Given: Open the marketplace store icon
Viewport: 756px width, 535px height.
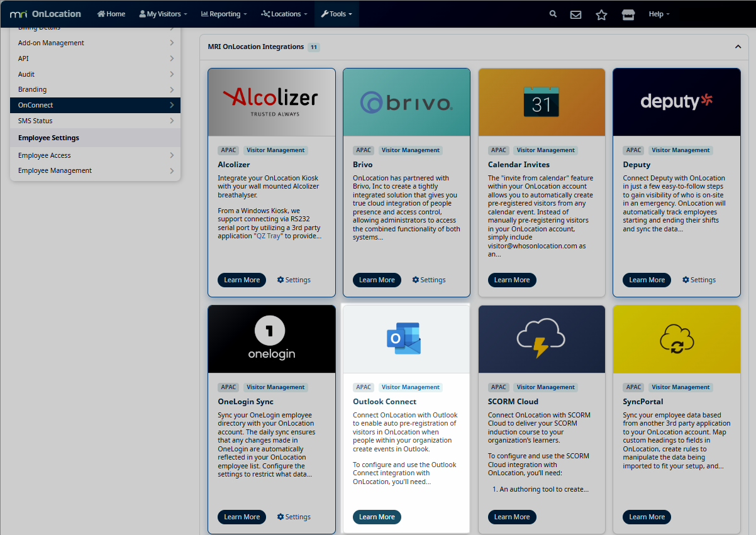Looking at the screenshot, I should point(628,14).
